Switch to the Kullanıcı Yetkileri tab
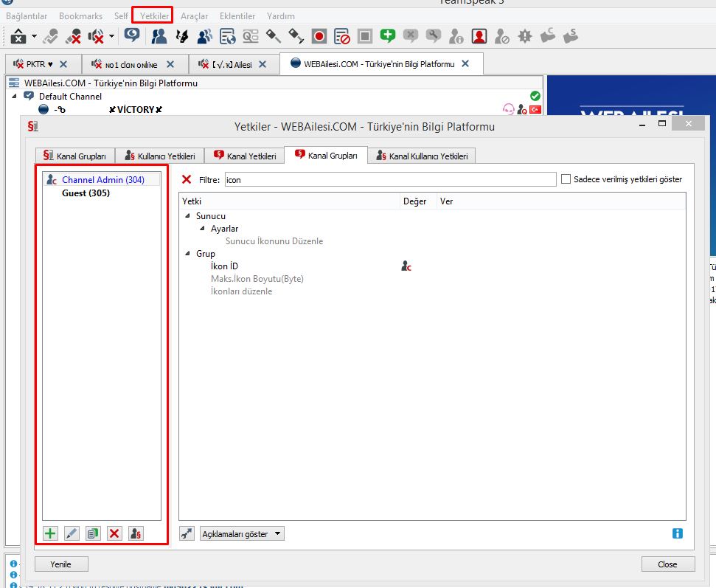716x588 pixels. [x=160, y=156]
